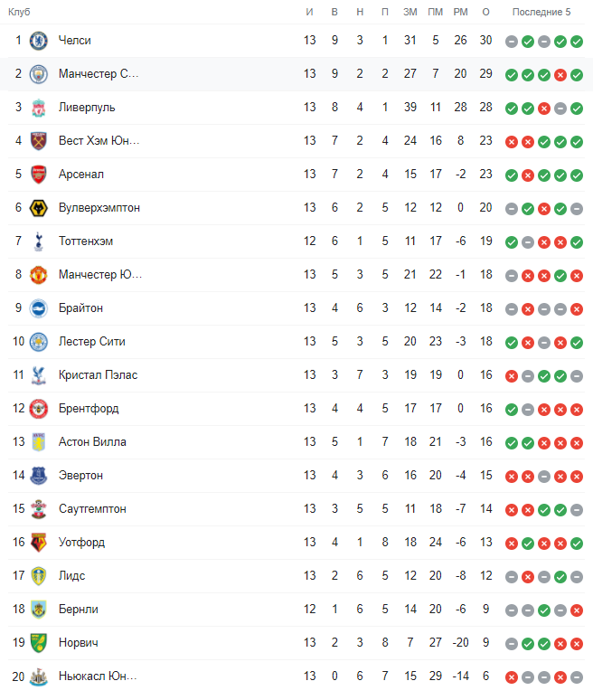Click Chelsea's most recent match result icon
The height and width of the screenshot is (700, 593).
[x=576, y=41]
